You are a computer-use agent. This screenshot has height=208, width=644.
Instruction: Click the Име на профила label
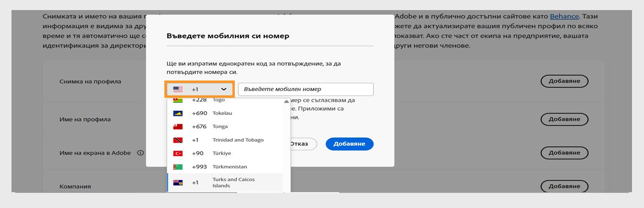pyautogui.click(x=85, y=119)
